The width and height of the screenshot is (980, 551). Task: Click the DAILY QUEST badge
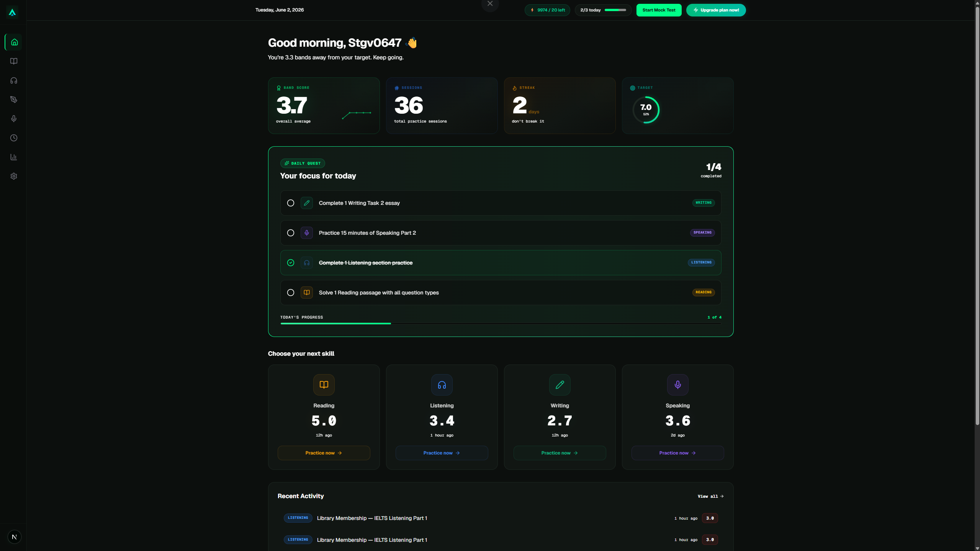[x=303, y=164]
